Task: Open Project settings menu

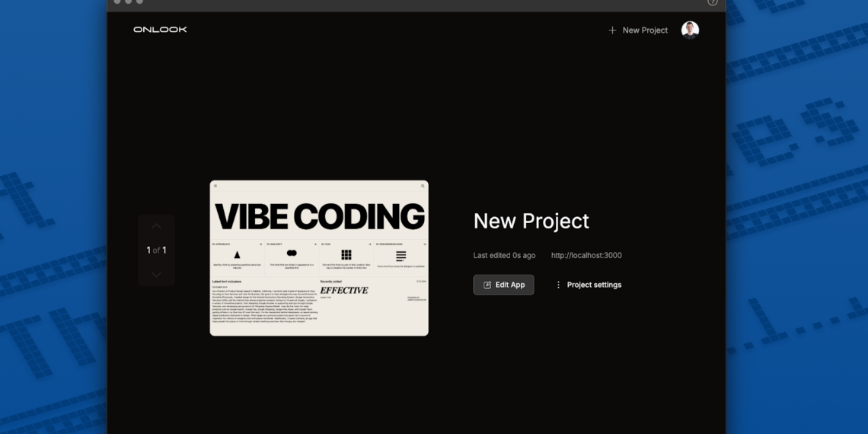Action: pos(588,285)
